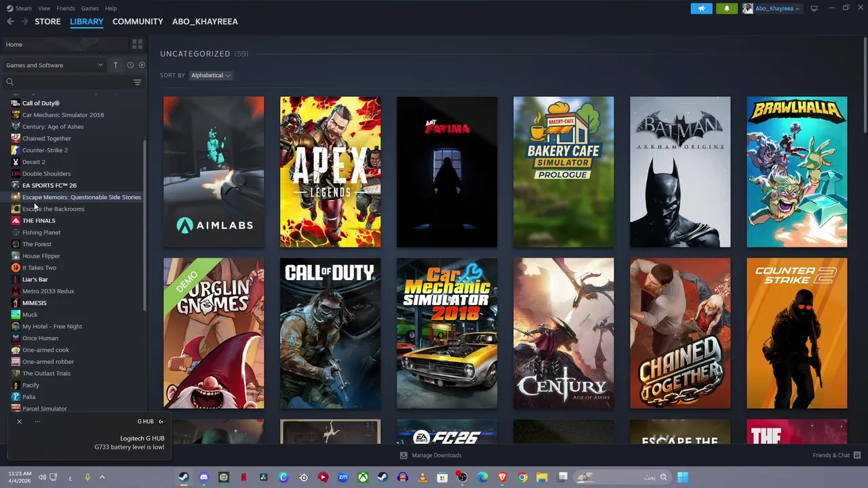Screen dimensions: 868x488
Task: Select the LIBRARY tab
Action: [x=87, y=22]
